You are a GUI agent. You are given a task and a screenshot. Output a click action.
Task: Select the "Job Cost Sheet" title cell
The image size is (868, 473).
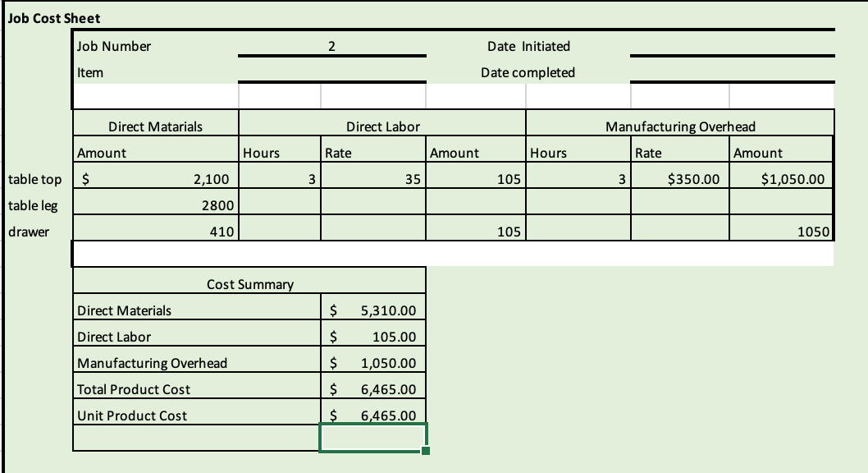(53, 18)
